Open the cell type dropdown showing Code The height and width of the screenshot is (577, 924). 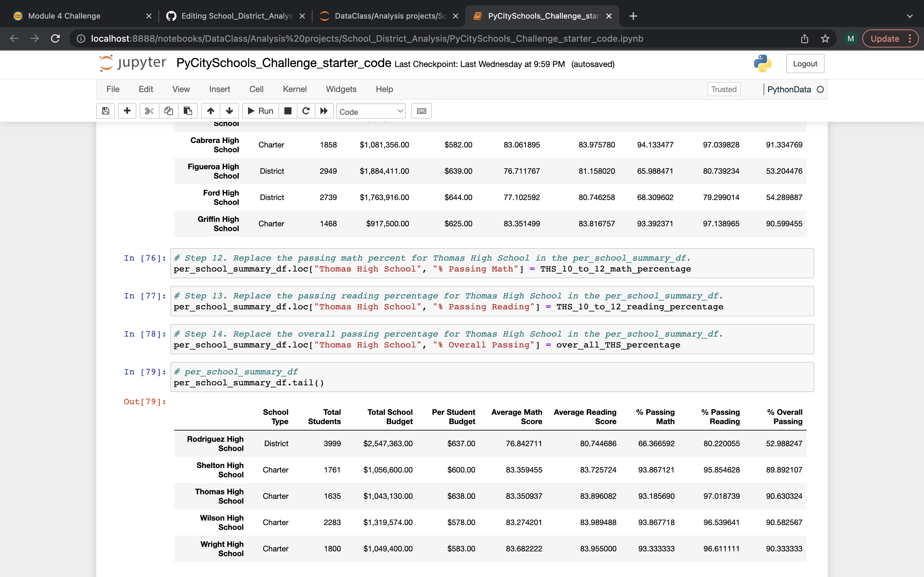(x=371, y=111)
